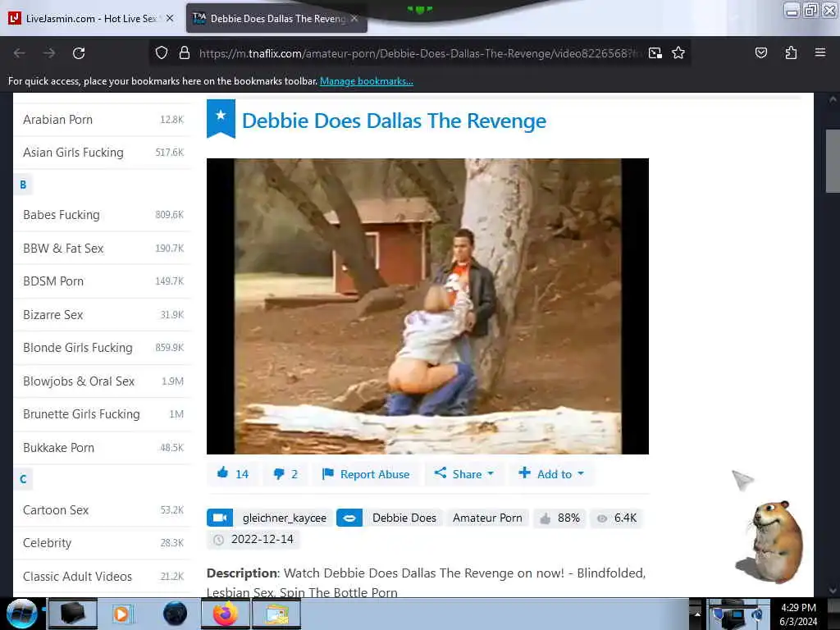
Task: Open the Add to dropdown
Action: click(551, 473)
